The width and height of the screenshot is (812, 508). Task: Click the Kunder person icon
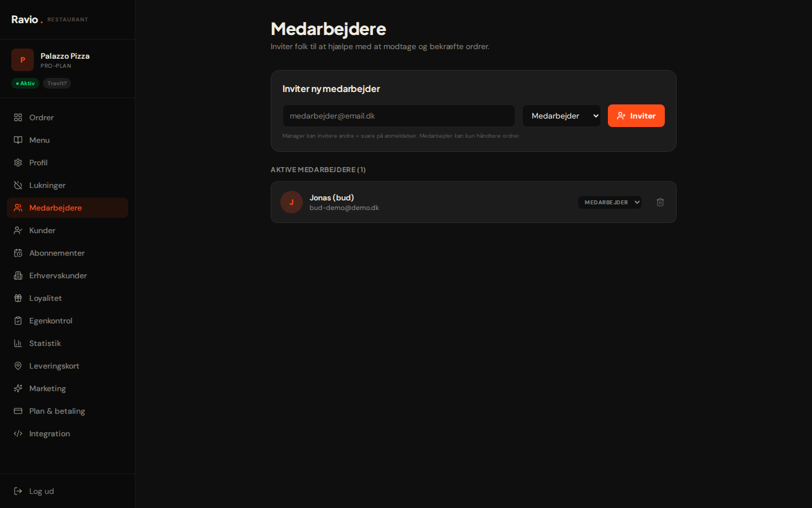point(18,230)
